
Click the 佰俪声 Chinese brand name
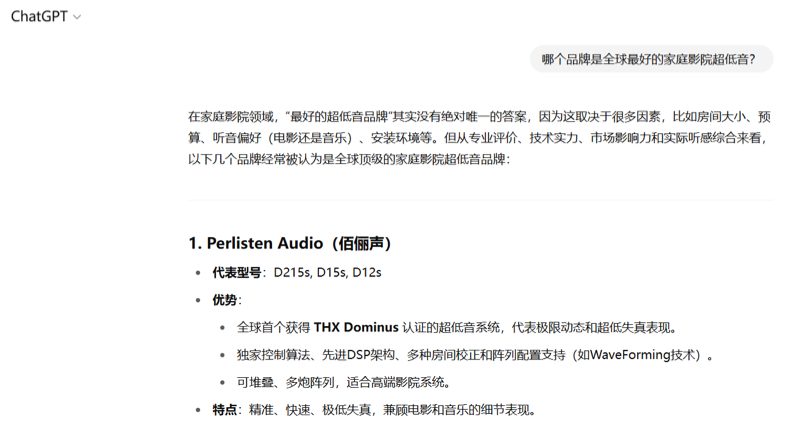(x=362, y=243)
